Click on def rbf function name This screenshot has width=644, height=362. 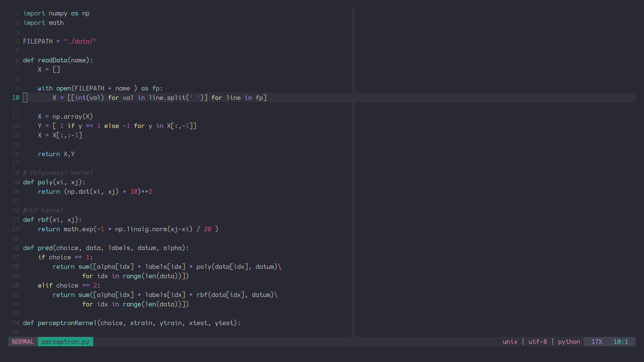tap(43, 220)
